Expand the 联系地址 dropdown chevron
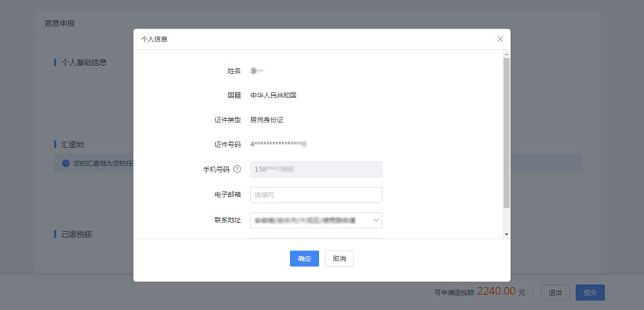Viewport: 644px width, 310px height. point(376,220)
